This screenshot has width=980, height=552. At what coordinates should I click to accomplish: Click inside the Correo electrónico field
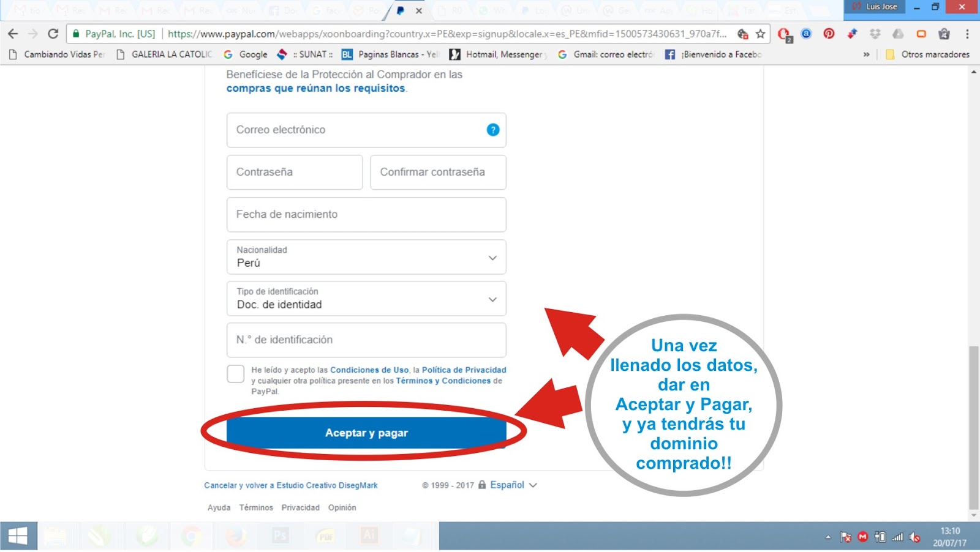(343, 130)
